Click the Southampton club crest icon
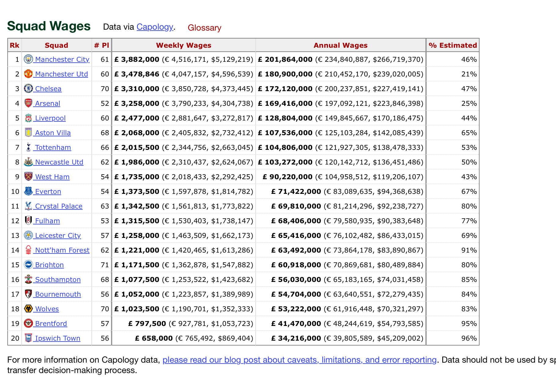 pos(28,279)
